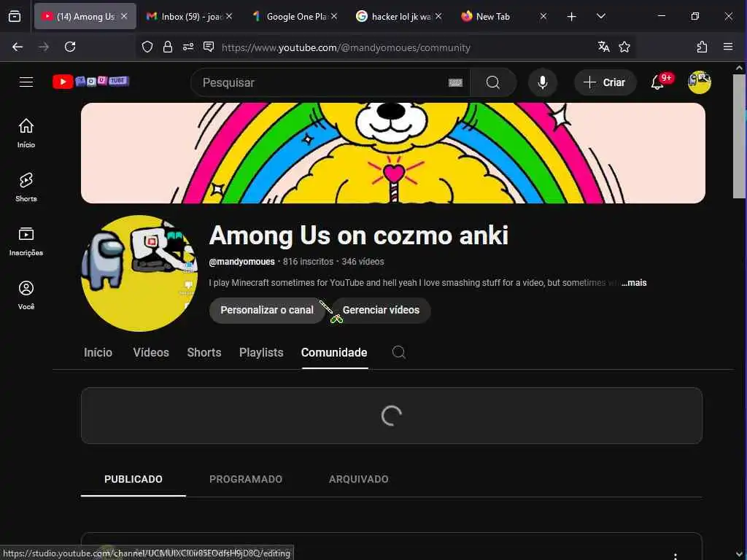Open the channel Shorts tab
This screenshot has height=560, width=747.
(204, 352)
